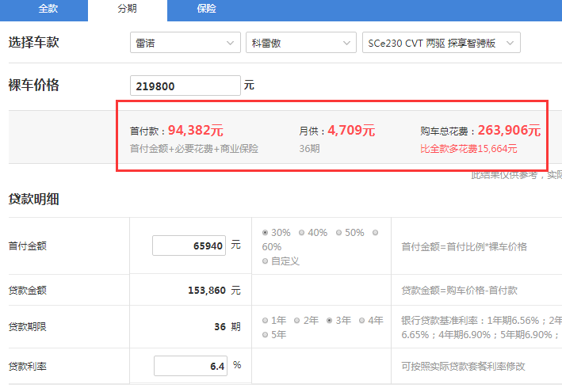Select the 50% down payment radio
The height and width of the screenshot is (392, 562).
click(338, 233)
